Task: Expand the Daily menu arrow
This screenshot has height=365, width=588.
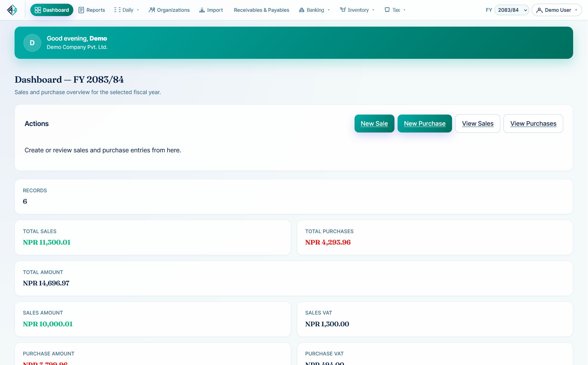Action: pos(138,10)
